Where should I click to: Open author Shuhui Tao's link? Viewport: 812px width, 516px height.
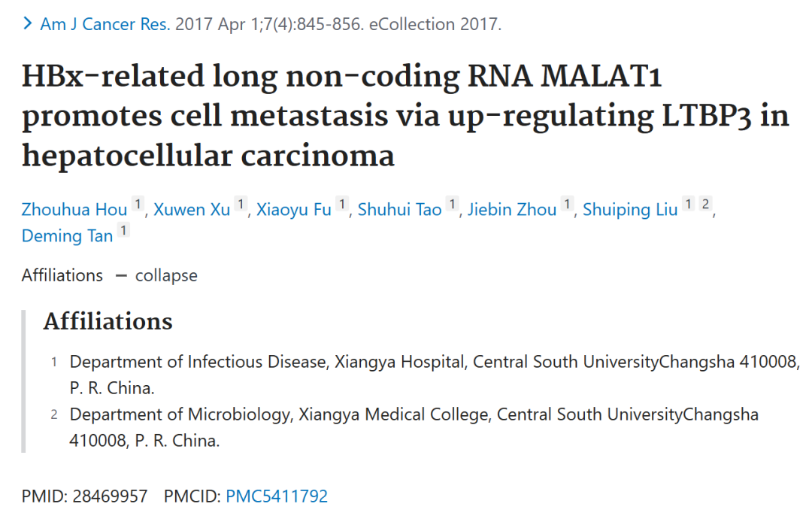tap(399, 209)
